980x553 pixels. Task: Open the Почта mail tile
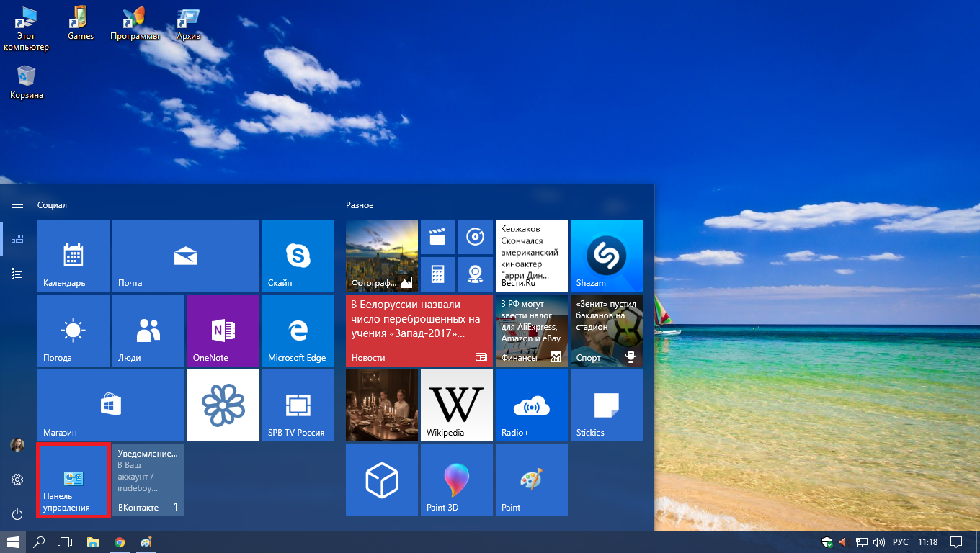[x=186, y=256]
